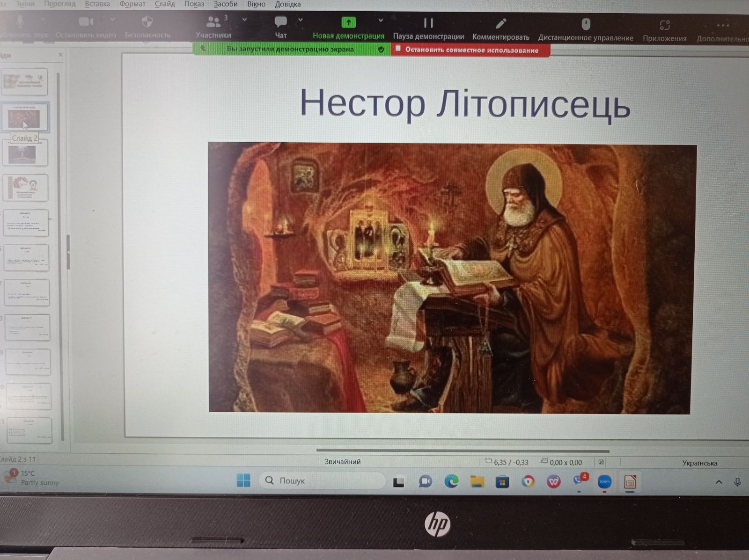Close the slide panel with its X
The height and width of the screenshot is (560, 749).
pos(60,55)
